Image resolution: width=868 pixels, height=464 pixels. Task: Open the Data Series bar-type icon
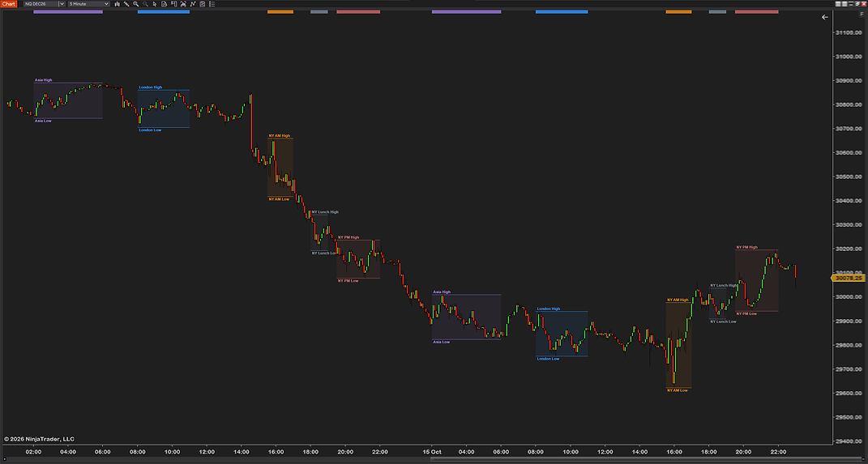(117, 4)
